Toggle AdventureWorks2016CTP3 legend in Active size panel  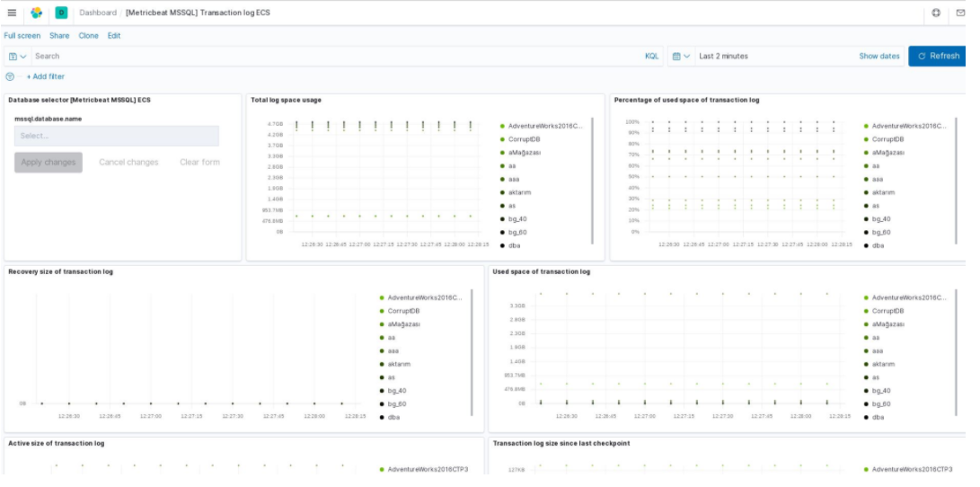424,470
